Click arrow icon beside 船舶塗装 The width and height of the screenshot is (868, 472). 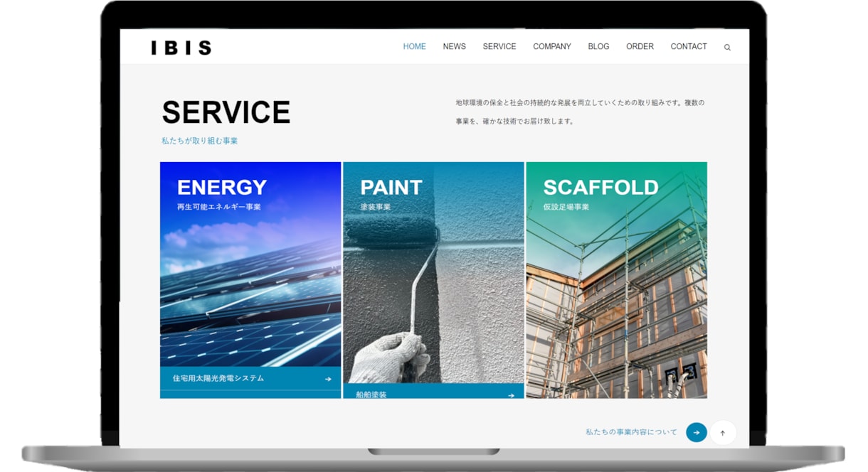tap(511, 395)
